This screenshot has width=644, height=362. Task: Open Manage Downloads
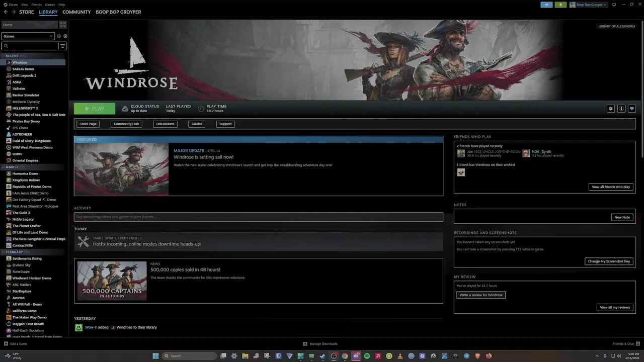[320, 344]
